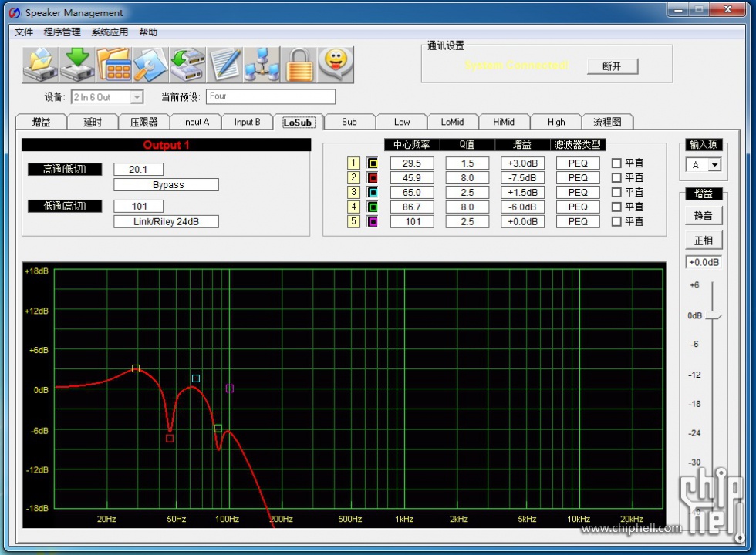
Task: Switch to the Input B tab
Action: [247, 123]
